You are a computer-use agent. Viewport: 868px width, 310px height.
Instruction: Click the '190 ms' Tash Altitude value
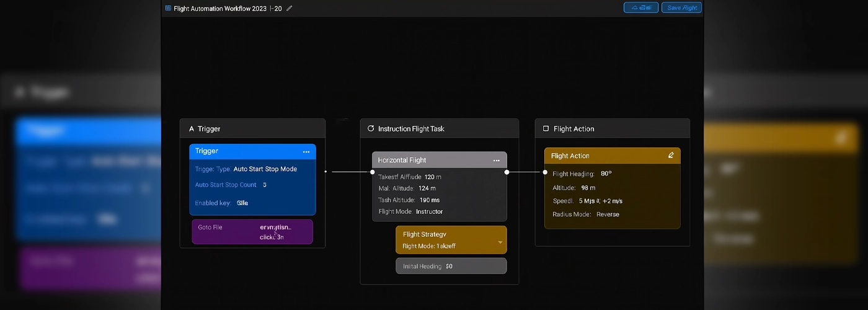pyautogui.click(x=430, y=200)
